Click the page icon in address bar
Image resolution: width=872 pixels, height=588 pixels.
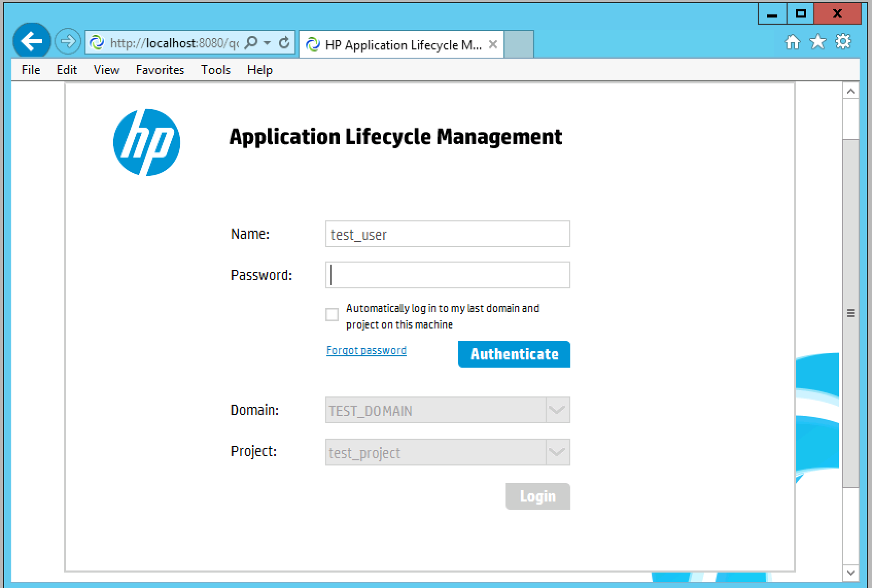pyautogui.click(x=97, y=43)
